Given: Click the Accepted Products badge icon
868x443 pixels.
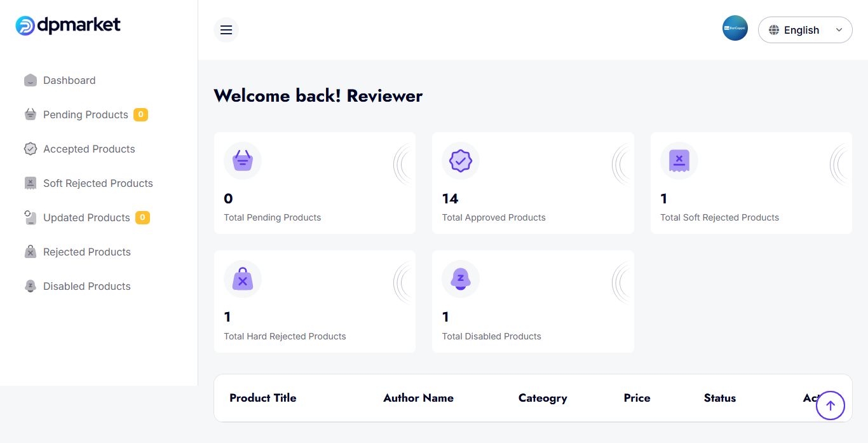Looking at the screenshot, I should click(x=31, y=149).
